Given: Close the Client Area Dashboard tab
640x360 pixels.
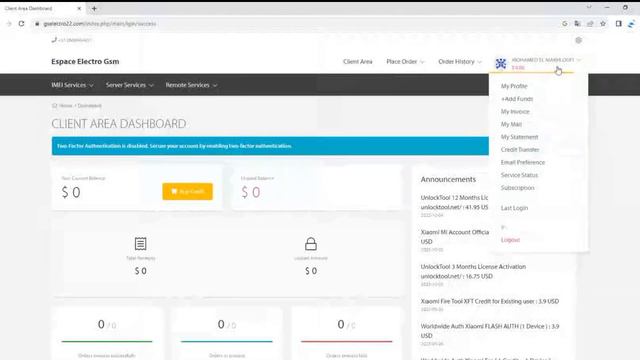Looking at the screenshot, I should pos(79,8).
